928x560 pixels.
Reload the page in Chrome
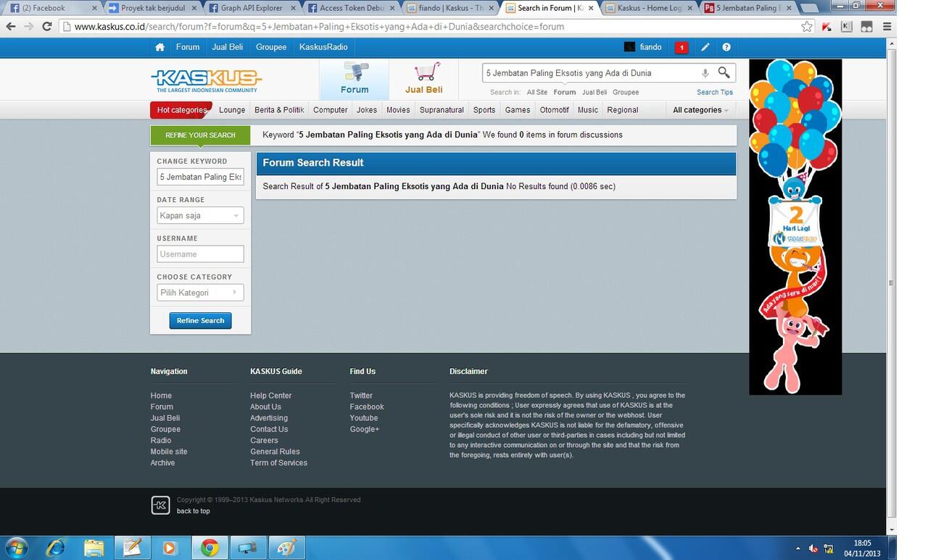46,26
